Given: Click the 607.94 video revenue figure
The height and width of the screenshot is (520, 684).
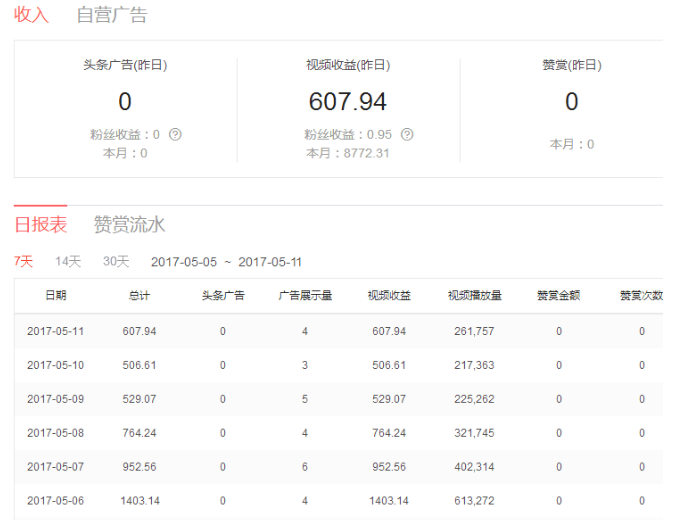Looking at the screenshot, I should click(x=347, y=101).
